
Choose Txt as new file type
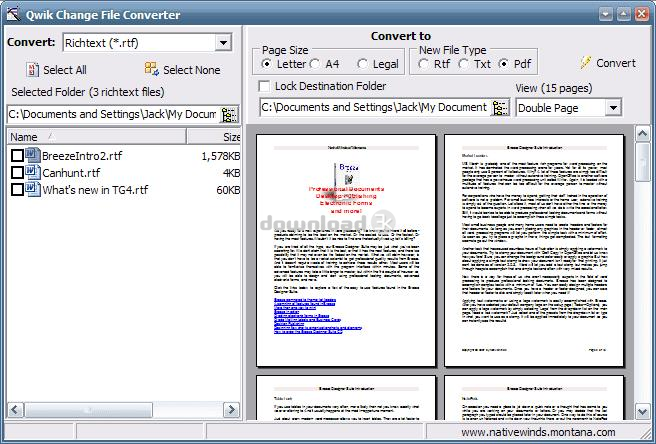(464, 64)
